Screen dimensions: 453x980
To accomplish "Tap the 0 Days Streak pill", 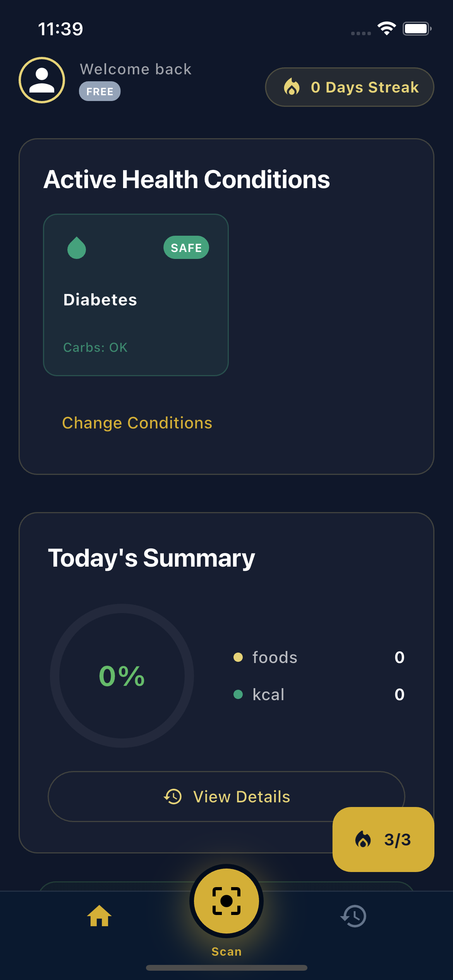I will pyautogui.click(x=349, y=87).
